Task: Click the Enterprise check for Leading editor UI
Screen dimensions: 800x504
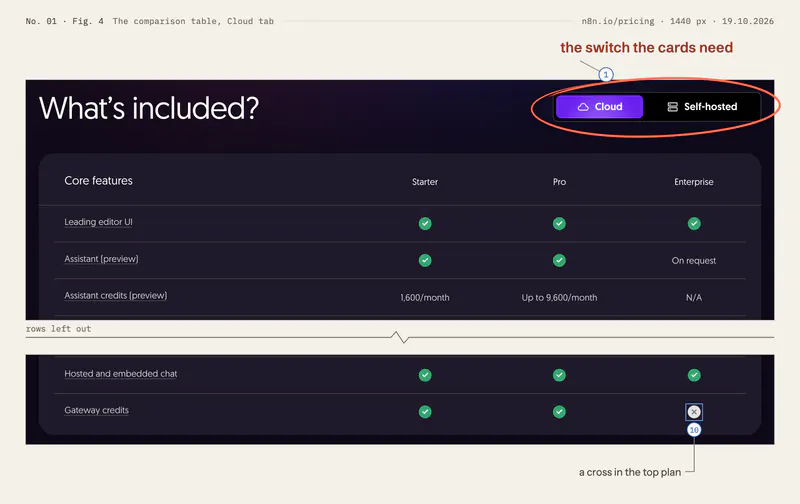Action: 694,223
